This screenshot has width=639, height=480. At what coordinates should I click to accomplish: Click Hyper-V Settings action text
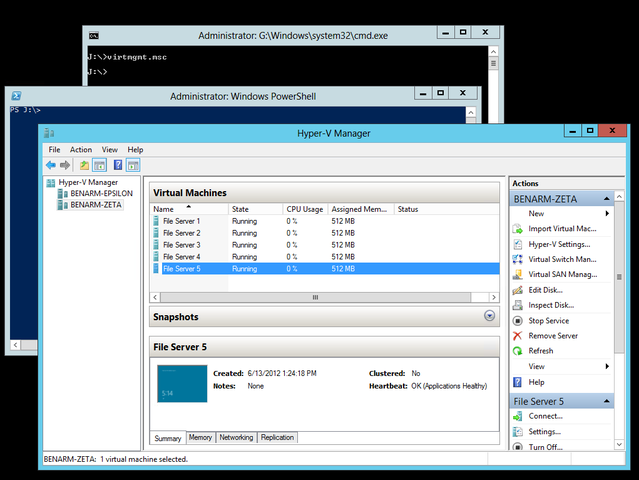pyautogui.click(x=559, y=244)
